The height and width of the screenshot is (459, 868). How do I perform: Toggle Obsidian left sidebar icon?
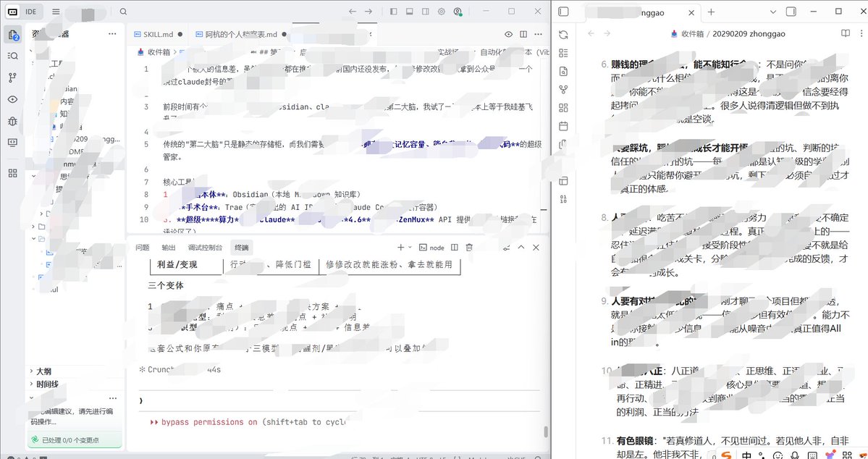563,12
